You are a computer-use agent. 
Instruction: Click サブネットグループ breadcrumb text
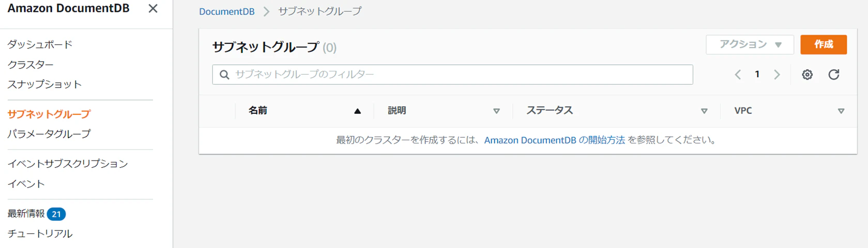point(320,11)
